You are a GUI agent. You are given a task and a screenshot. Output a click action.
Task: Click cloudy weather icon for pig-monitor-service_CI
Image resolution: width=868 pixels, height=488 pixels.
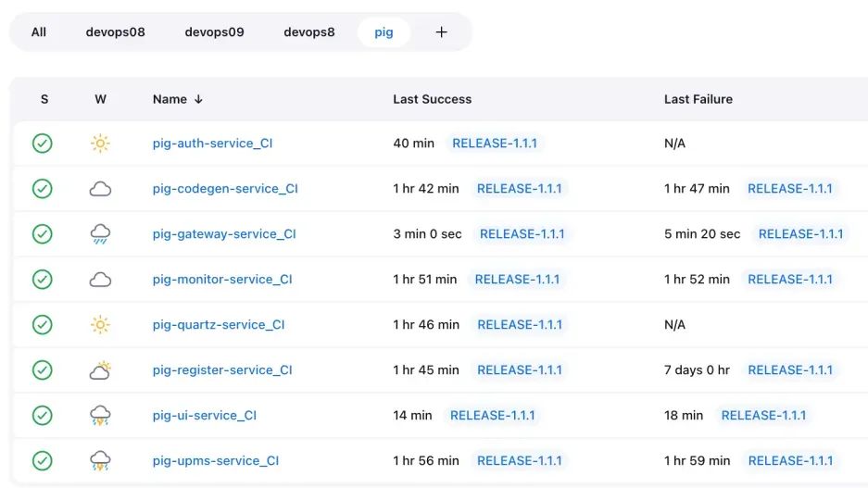[100, 280]
